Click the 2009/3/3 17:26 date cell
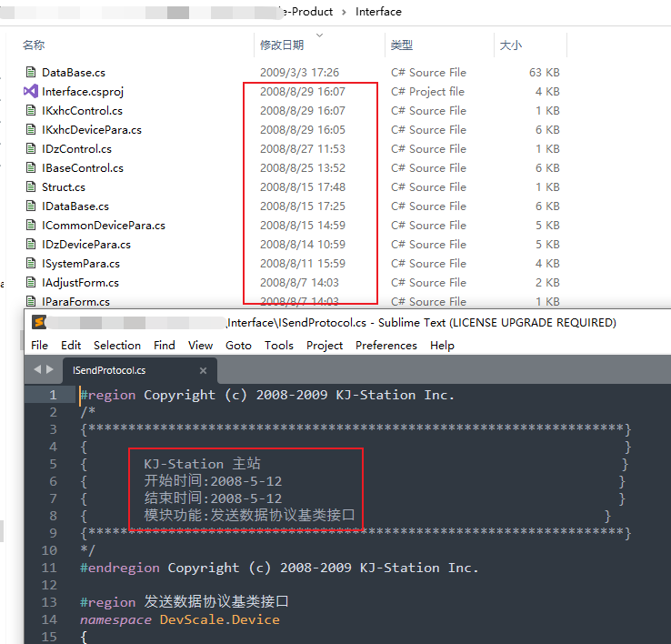The width and height of the screenshot is (671, 644). 299,73
